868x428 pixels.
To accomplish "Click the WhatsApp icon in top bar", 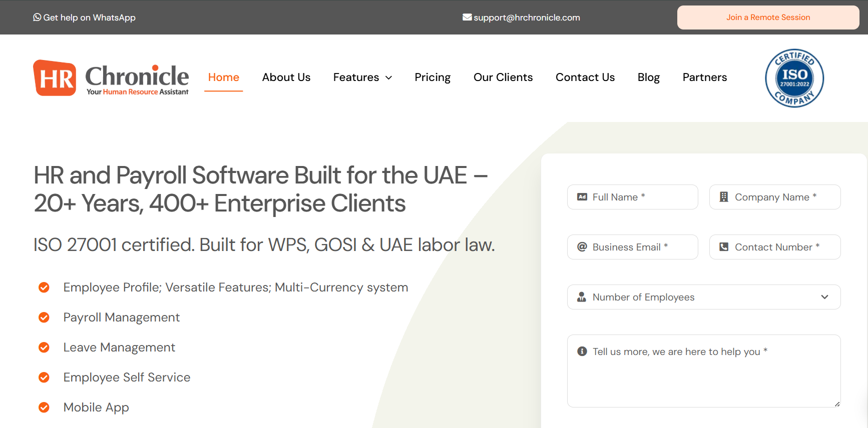I will [37, 17].
